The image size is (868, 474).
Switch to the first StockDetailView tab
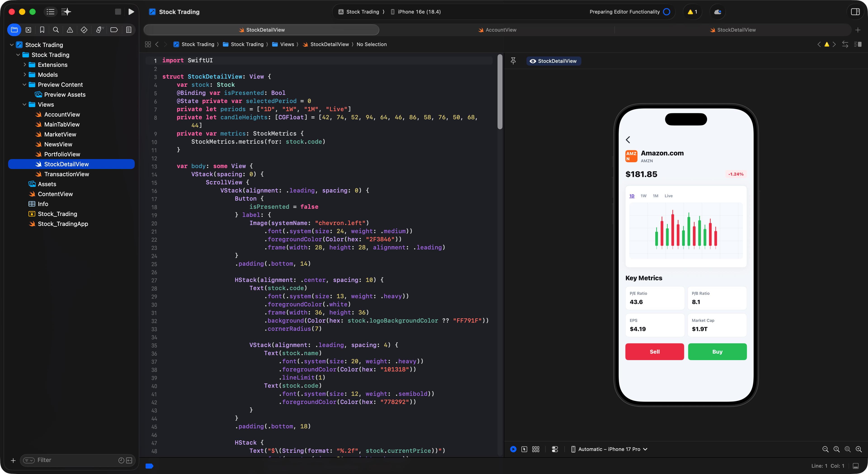(x=262, y=30)
